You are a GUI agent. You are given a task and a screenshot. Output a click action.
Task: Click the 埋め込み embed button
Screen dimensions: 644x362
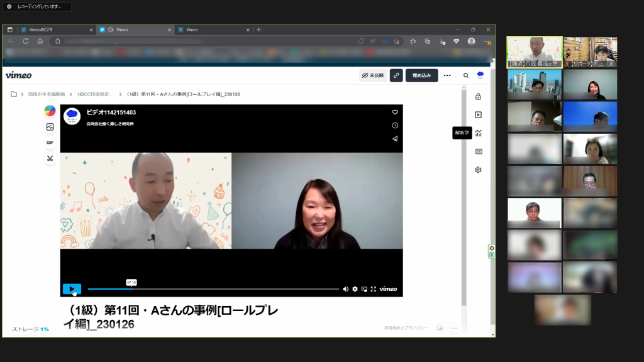pos(421,75)
